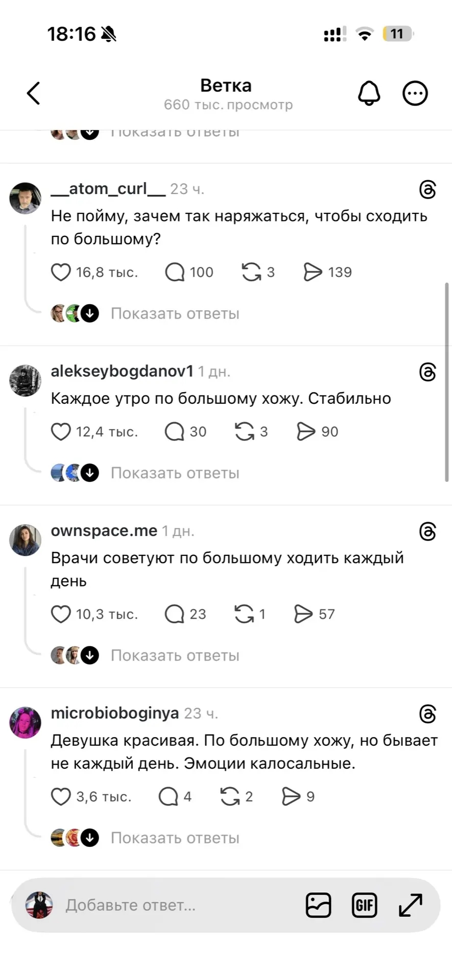Tap the Threads logo on __atom_curl__'s comment
This screenshot has width=452, height=980.
(x=427, y=189)
